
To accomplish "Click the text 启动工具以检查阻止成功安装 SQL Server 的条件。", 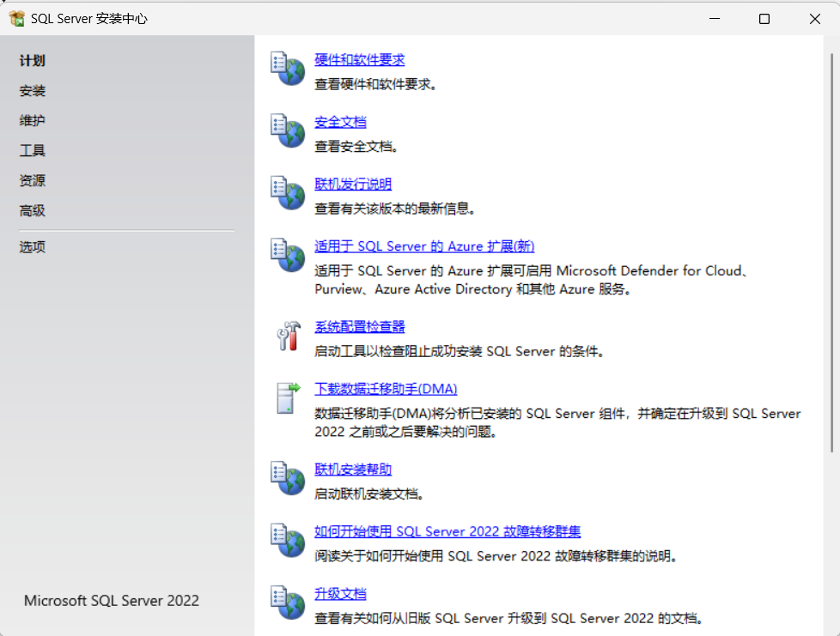I will point(460,351).
